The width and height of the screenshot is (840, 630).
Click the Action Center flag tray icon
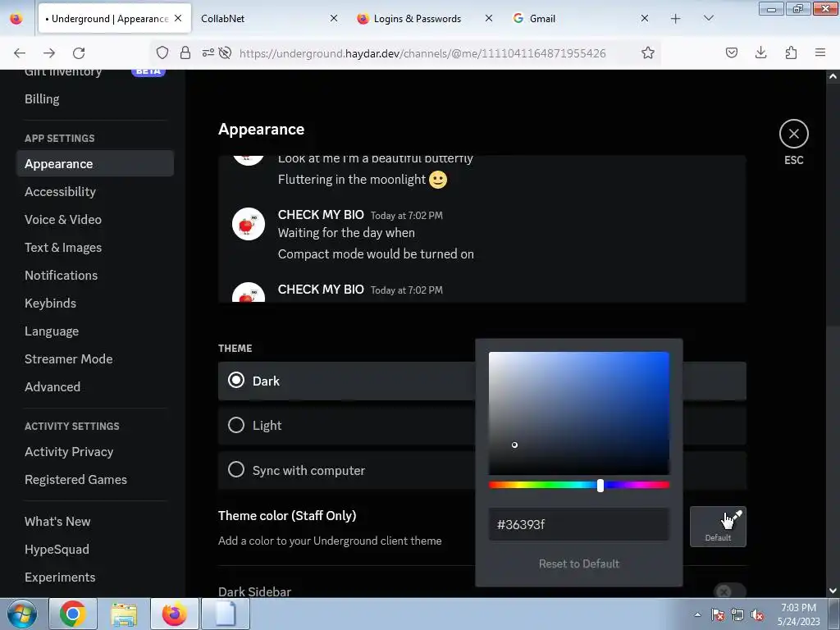[x=718, y=614]
